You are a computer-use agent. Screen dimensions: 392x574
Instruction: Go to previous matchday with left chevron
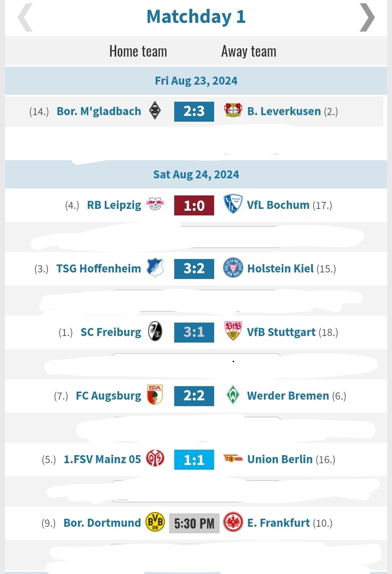(x=25, y=17)
